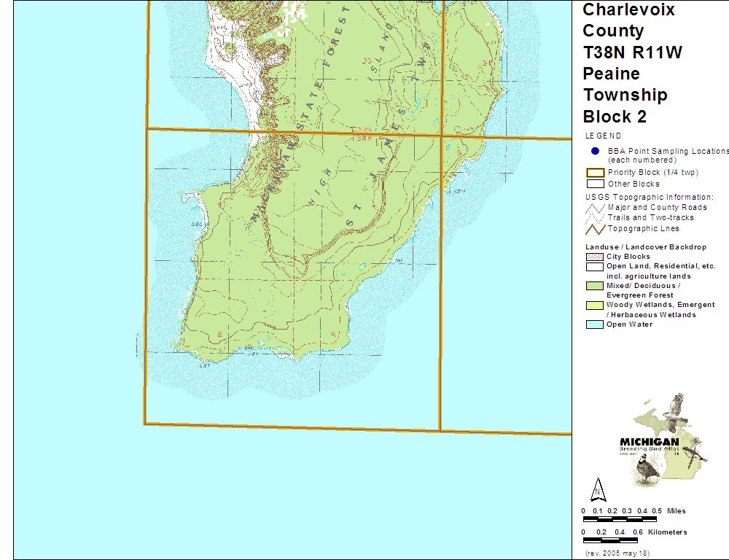Select the Open Land, Residential swatch

click(x=595, y=267)
